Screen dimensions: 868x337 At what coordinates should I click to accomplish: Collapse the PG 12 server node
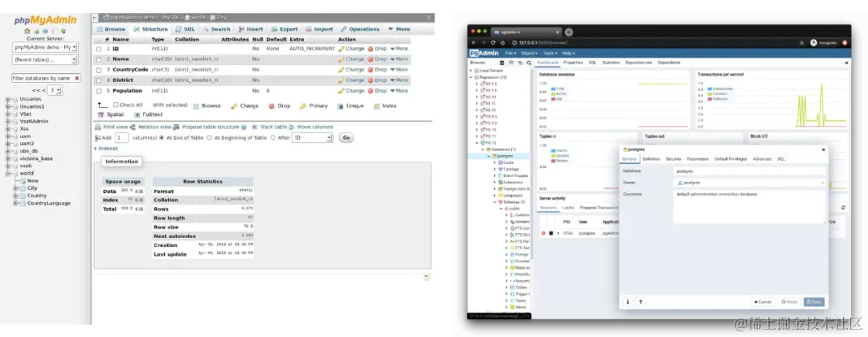pos(477,143)
